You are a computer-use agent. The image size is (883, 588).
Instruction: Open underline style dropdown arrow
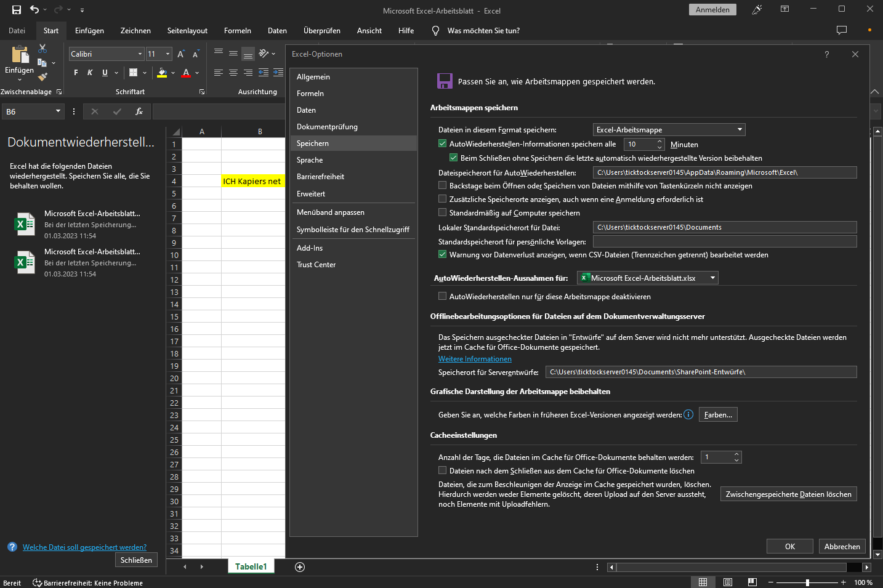[116, 73]
